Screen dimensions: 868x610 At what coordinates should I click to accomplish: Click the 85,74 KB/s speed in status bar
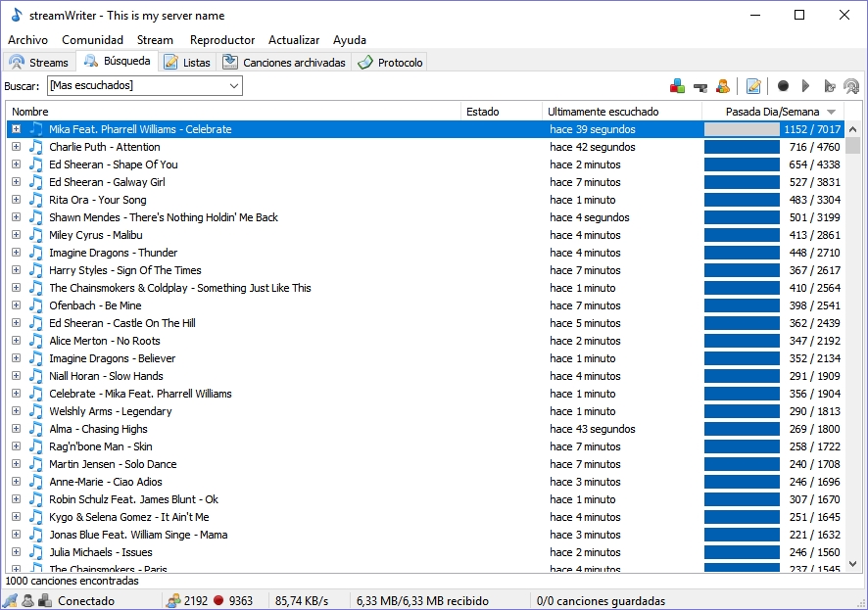tap(302, 600)
